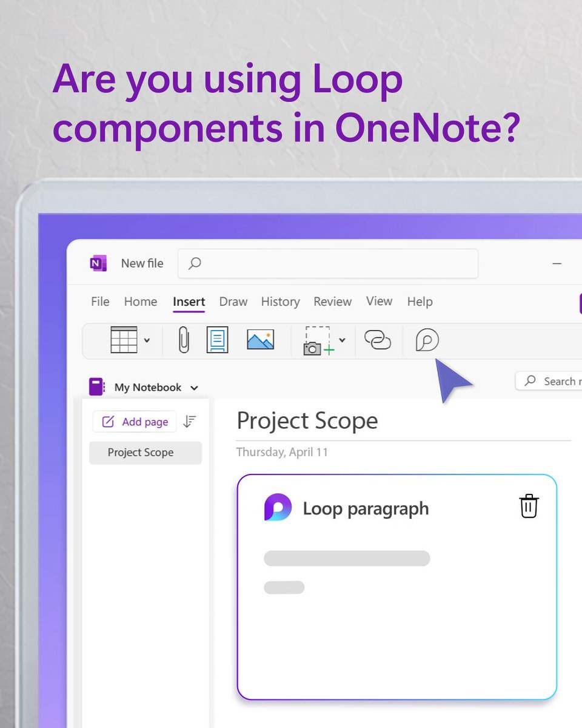Insert a table using the grid icon
This screenshot has height=728, width=582.
[x=124, y=340]
